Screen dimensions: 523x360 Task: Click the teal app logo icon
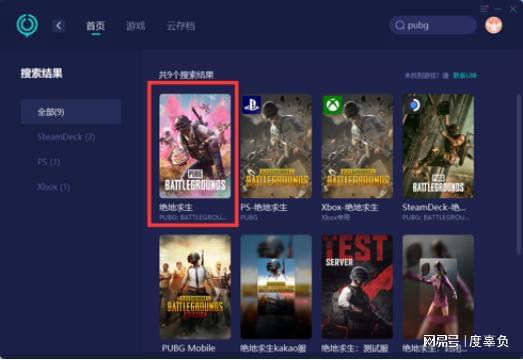click(27, 25)
